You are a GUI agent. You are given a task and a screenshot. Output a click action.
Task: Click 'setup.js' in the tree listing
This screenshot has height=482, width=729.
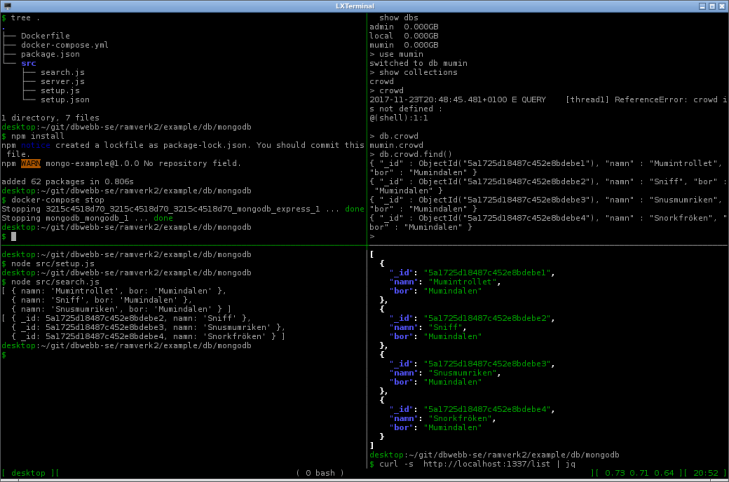click(60, 91)
